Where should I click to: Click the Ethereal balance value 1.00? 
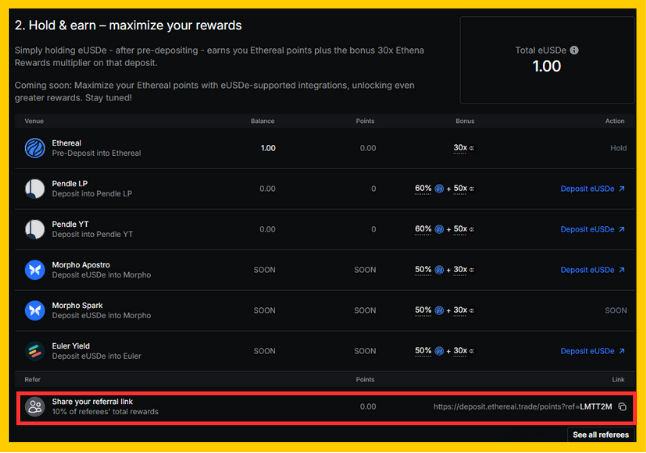pos(268,148)
